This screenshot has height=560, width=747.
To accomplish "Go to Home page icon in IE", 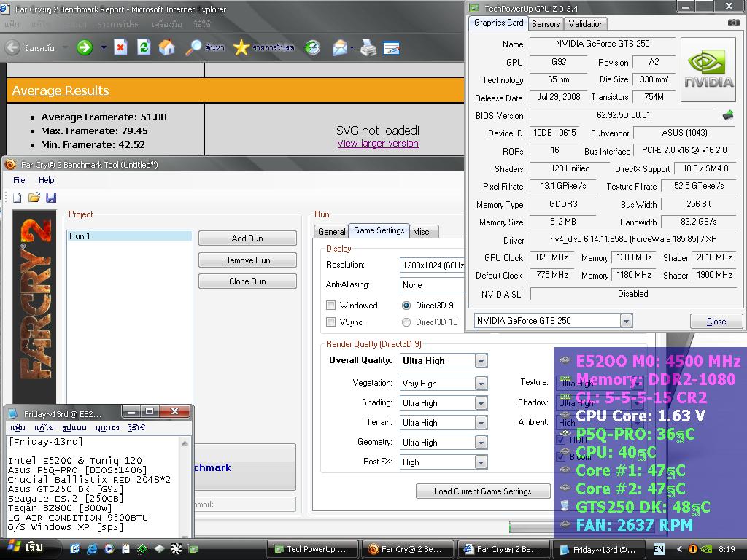I will (166, 47).
